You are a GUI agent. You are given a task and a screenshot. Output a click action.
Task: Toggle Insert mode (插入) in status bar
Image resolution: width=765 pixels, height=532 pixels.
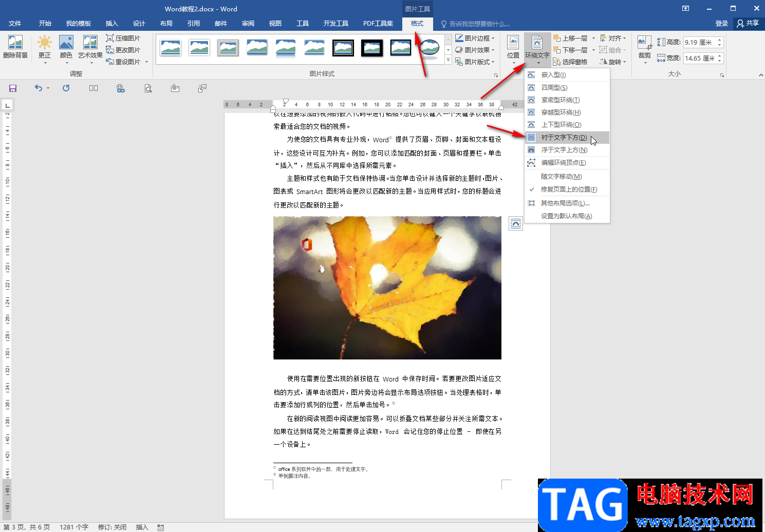coord(142,527)
